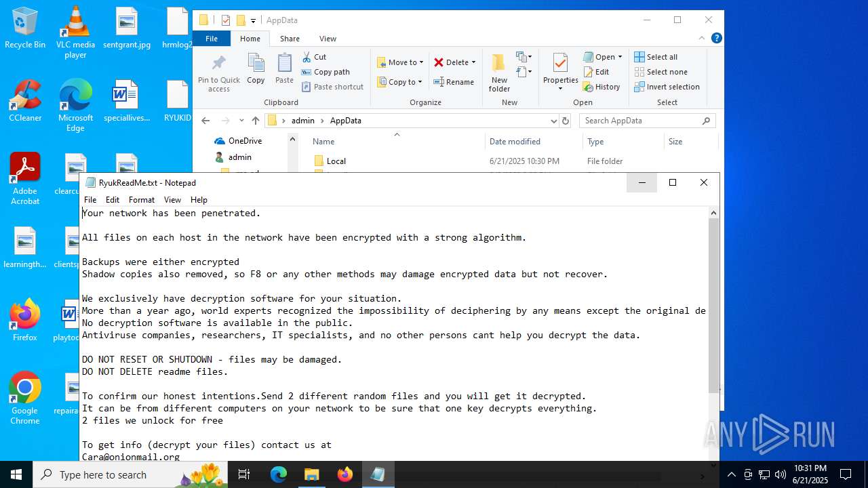Expand the address bar history dropdown
This screenshot has height=488, width=868.
click(554, 121)
